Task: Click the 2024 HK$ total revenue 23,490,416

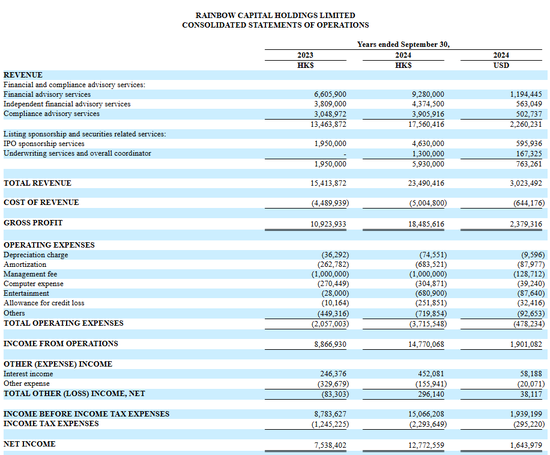Action: click(x=426, y=183)
